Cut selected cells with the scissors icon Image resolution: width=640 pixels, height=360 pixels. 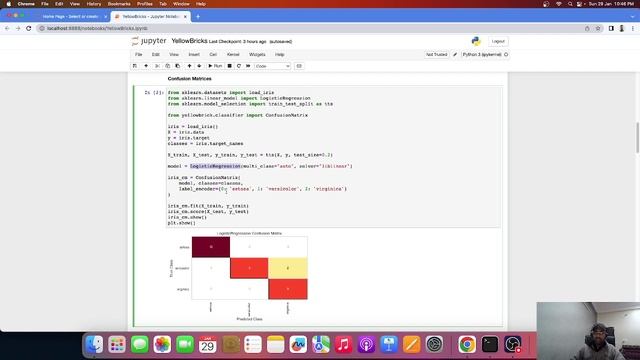tap(157, 66)
